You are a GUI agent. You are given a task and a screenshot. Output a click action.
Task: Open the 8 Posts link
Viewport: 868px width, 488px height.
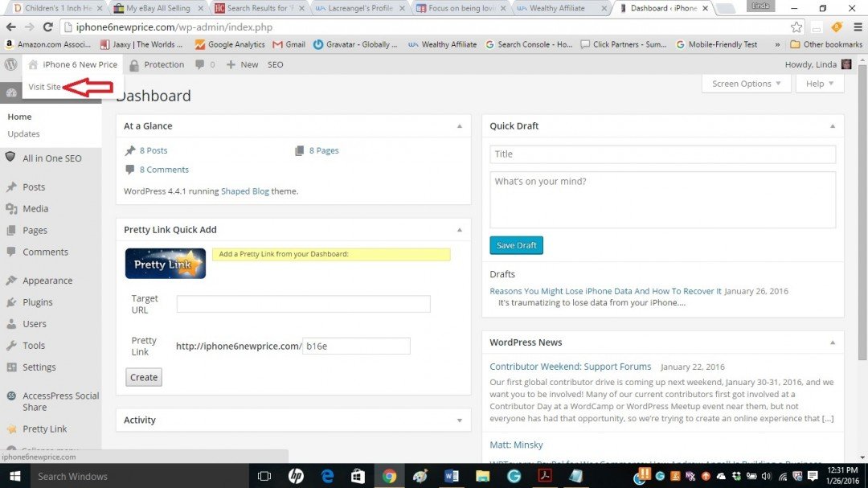154,150
